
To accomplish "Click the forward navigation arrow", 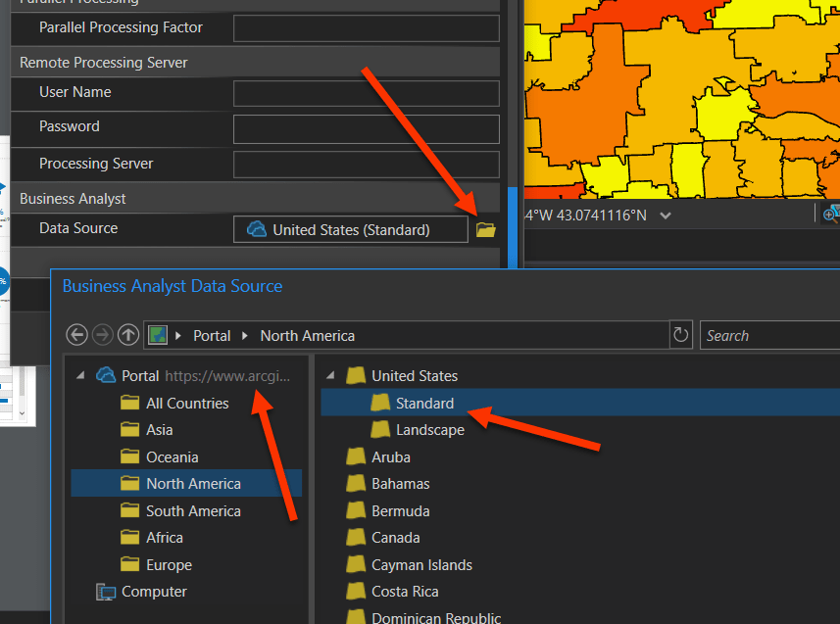I will 102,334.
